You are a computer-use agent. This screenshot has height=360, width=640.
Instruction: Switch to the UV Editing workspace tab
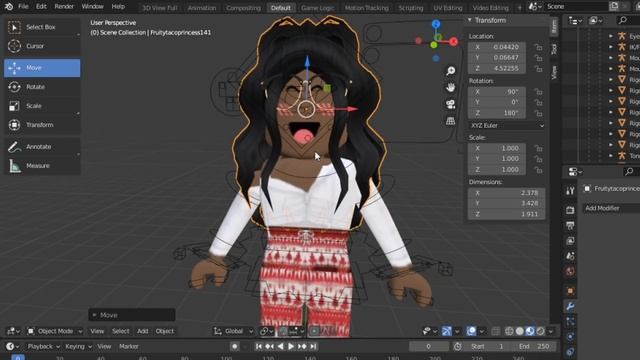pos(448,8)
